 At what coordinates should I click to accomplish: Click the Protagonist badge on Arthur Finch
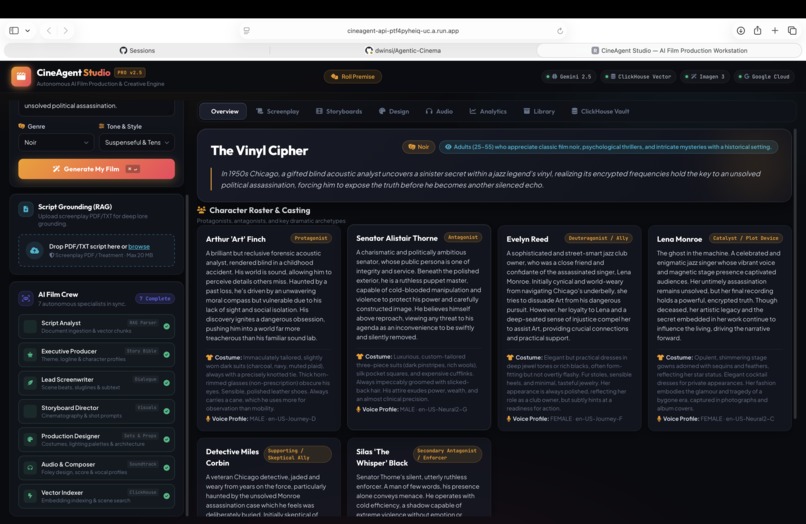311,238
